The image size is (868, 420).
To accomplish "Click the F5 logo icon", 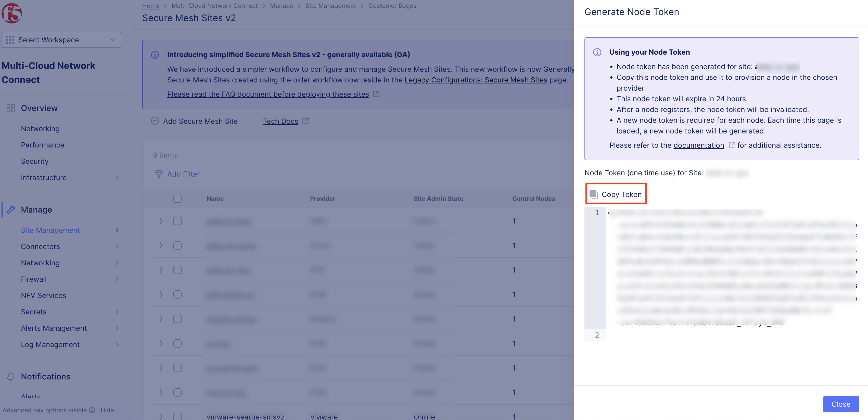I will pyautogui.click(x=11, y=13).
